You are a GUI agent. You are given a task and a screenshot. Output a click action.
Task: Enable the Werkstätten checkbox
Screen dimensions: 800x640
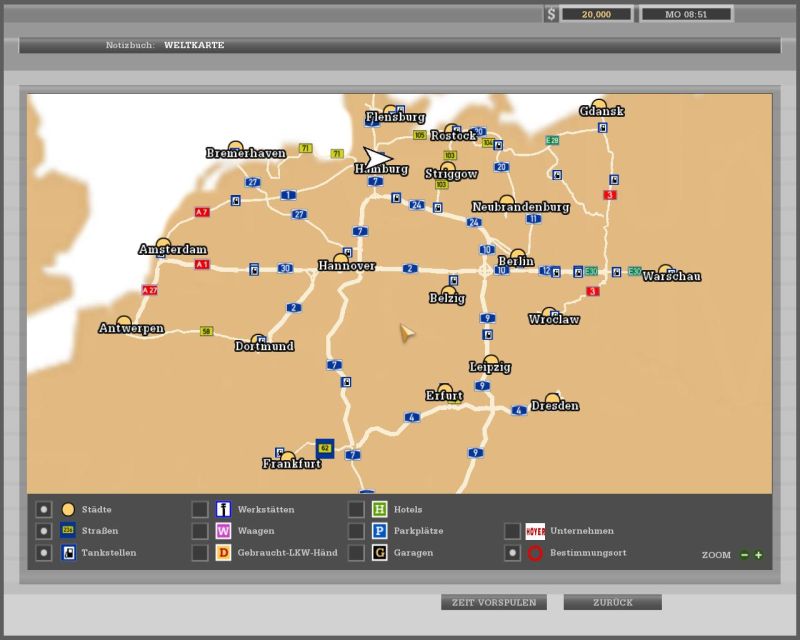[200, 509]
